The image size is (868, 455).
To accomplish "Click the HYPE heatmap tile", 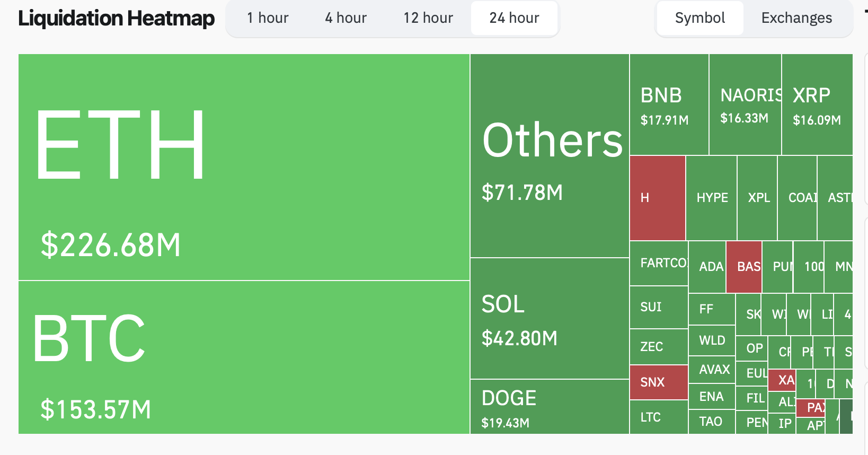I will pyautogui.click(x=711, y=198).
